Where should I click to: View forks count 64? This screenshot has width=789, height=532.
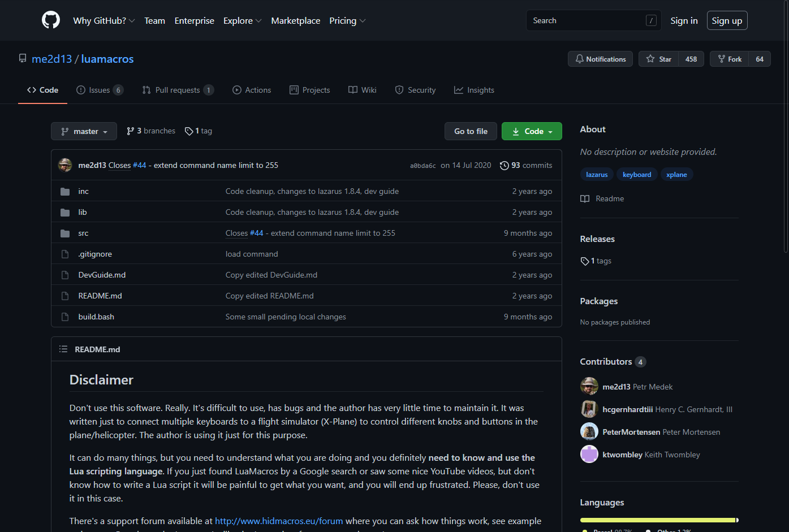point(760,59)
